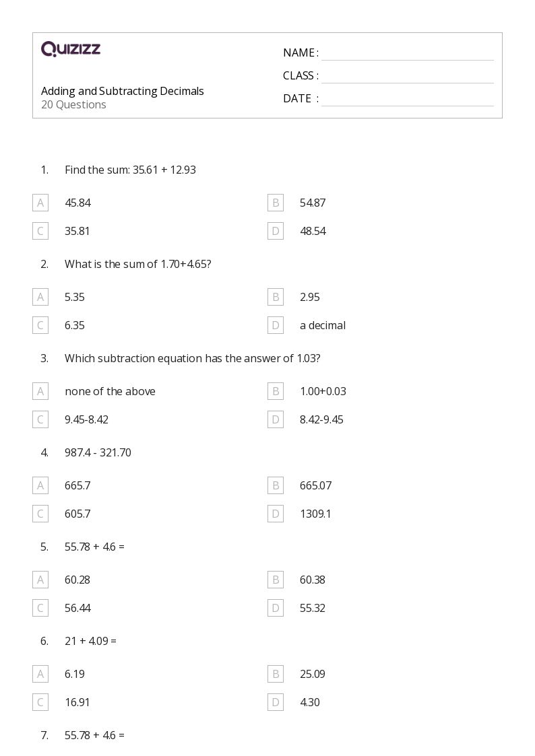Click the CLASS blank line field

click(x=408, y=77)
